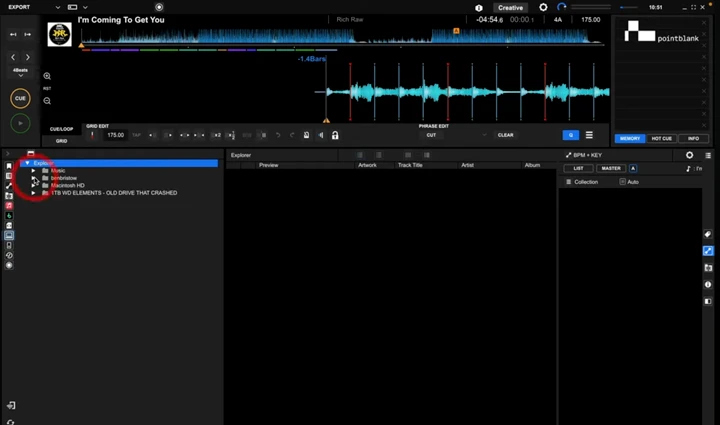
Task: Toggle the grid lock padlock icon
Action: 335,135
